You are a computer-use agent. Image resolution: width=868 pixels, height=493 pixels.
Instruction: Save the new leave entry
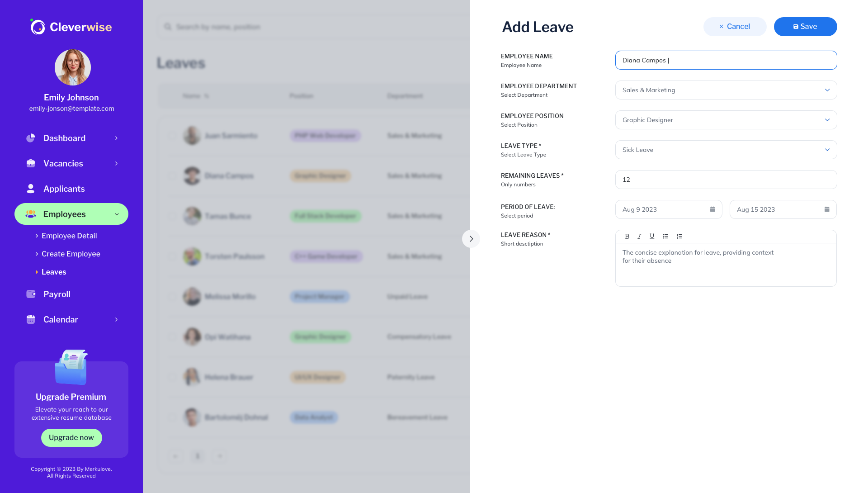[805, 26]
